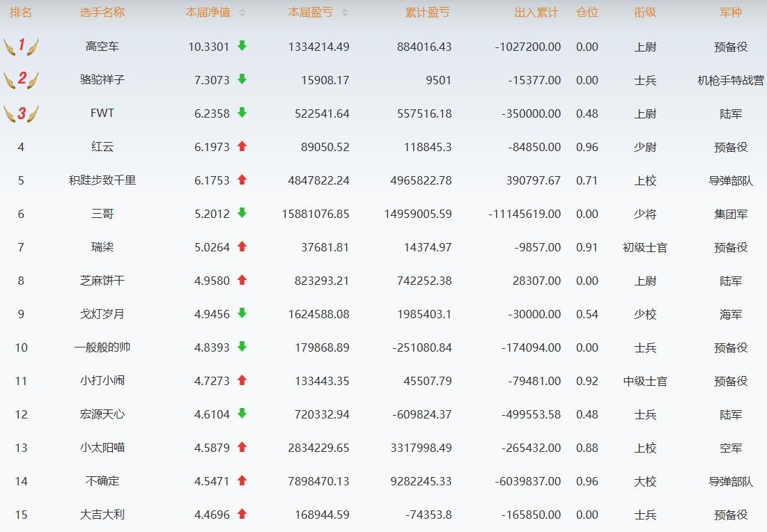This screenshot has width=767, height=532.
Task: Click red up arrow beside 6.1753
Action: click(242, 180)
